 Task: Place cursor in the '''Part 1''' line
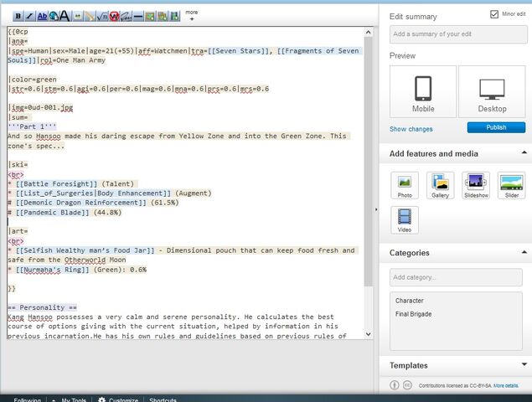(32, 126)
